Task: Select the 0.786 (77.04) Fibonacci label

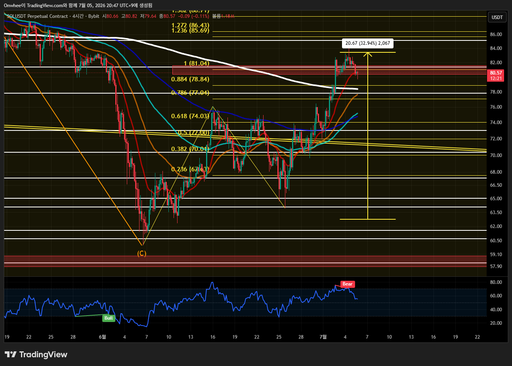Action: point(190,93)
